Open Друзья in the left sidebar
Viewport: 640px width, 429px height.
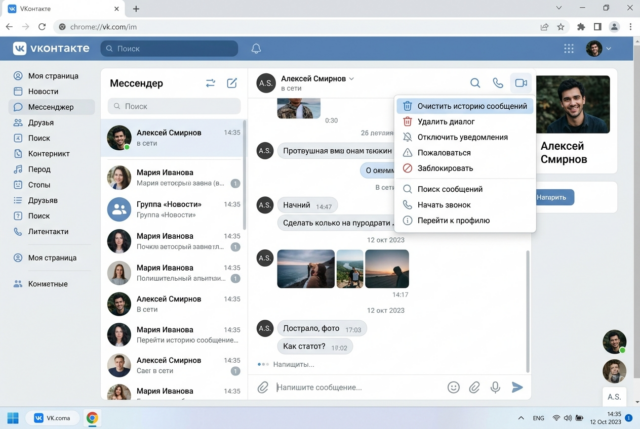41,122
